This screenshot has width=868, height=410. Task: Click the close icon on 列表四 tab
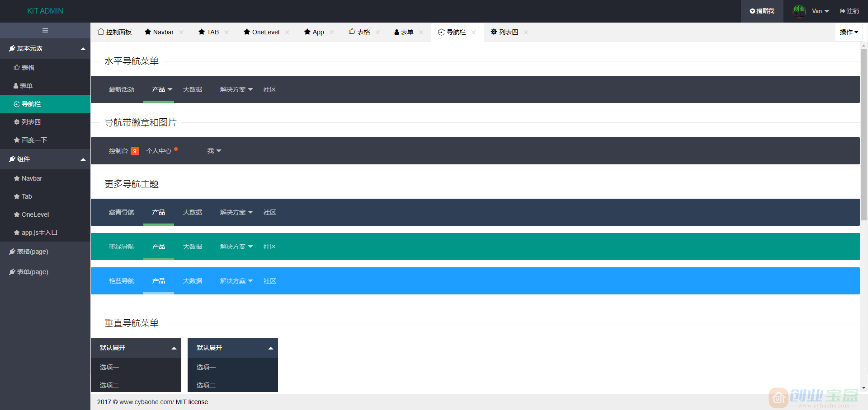point(526,32)
